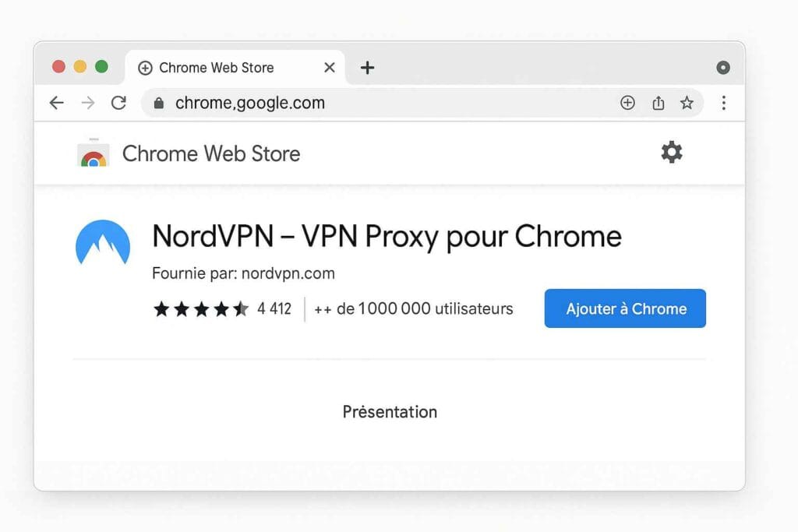Click the browser back arrow
The height and width of the screenshot is (532, 798).
point(56,103)
